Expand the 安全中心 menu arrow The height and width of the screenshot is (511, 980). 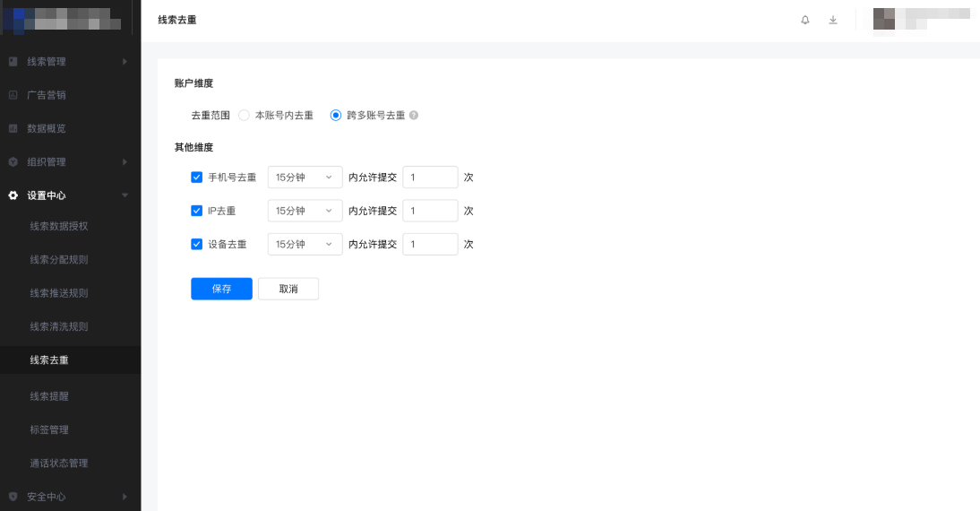(x=125, y=497)
